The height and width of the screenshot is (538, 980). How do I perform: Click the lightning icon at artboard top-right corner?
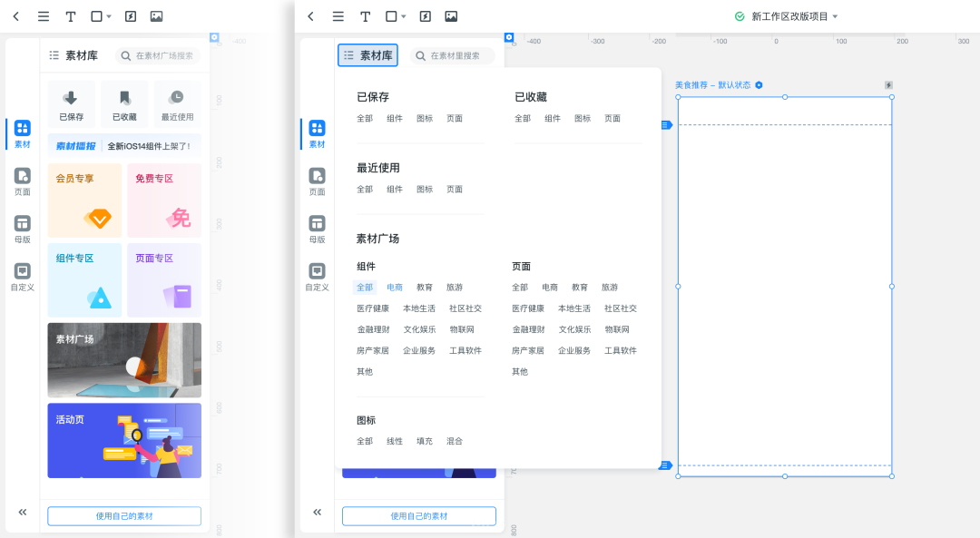coord(888,85)
